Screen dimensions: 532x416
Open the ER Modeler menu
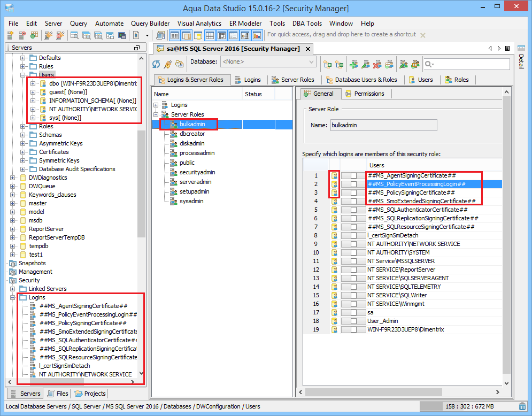coord(245,24)
